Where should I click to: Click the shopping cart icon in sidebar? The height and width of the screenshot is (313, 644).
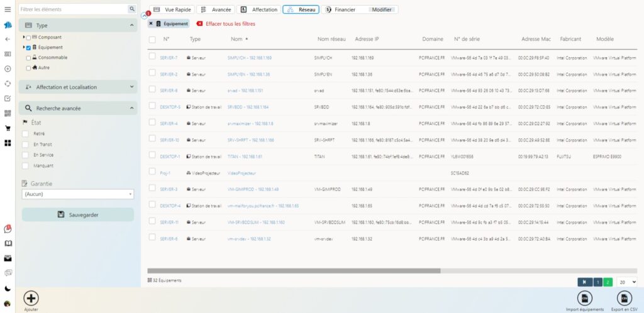click(8, 128)
